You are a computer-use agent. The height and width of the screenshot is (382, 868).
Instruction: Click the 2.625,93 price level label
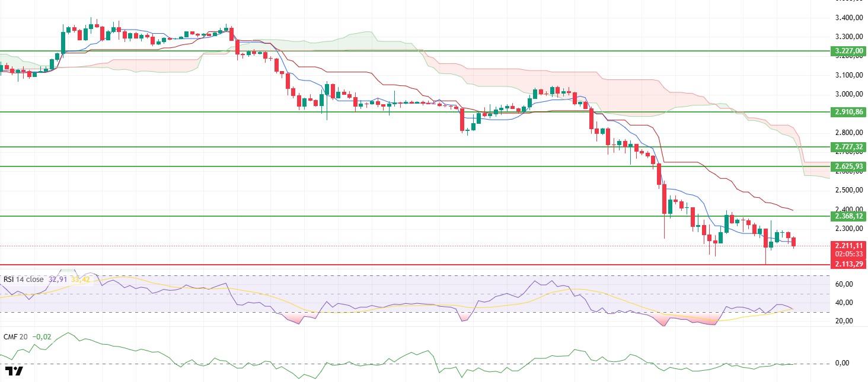pos(848,166)
